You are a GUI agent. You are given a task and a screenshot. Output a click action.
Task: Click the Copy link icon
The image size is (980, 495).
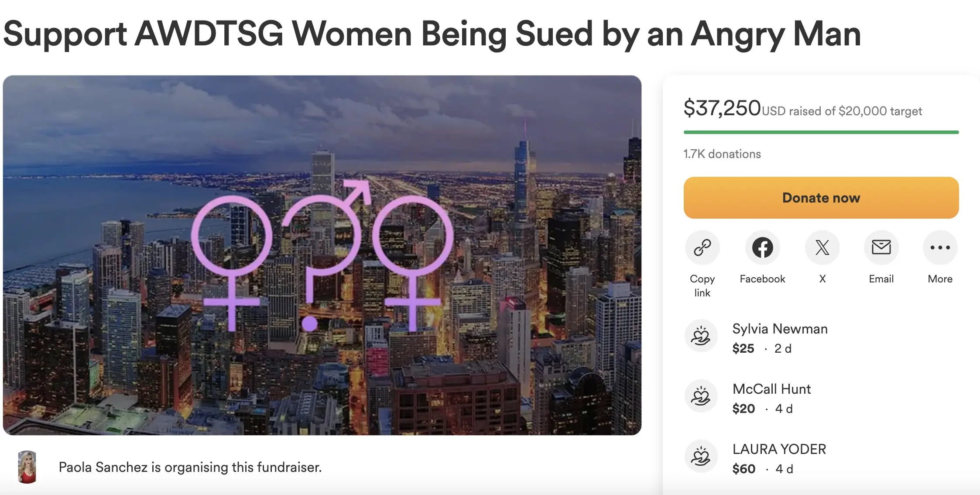[x=702, y=247]
